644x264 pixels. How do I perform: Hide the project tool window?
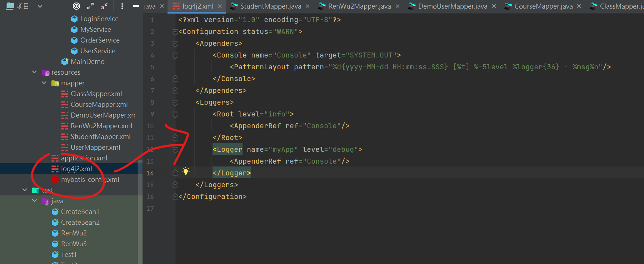click(136, 6)
